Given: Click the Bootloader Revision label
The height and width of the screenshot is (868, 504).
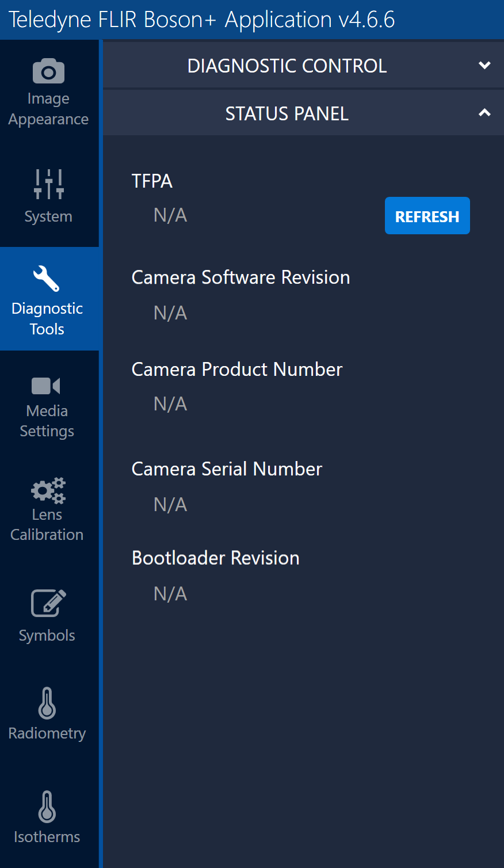Looking at the screenshot, I should click(215, 558).
